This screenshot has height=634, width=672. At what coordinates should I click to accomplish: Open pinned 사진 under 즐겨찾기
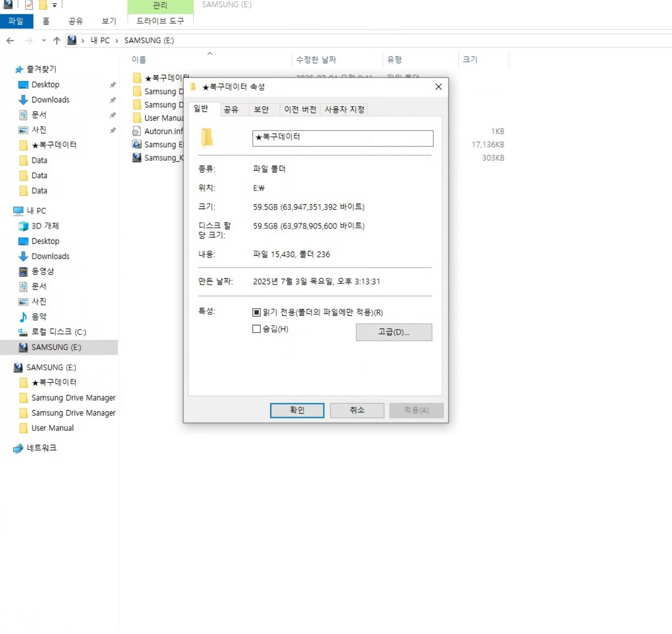click(x=39, y=130)
